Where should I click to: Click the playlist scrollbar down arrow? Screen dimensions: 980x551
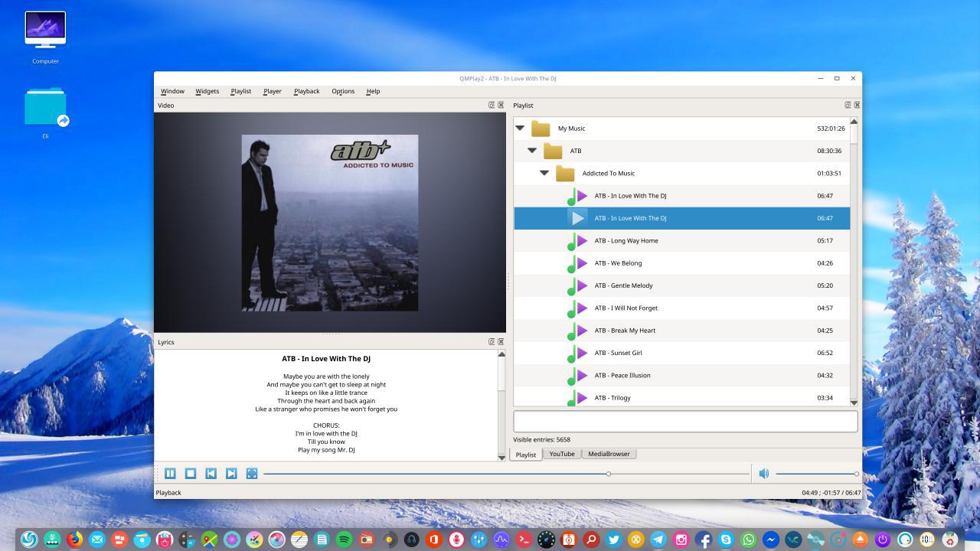pyautogui.click(x=854, y=403)
